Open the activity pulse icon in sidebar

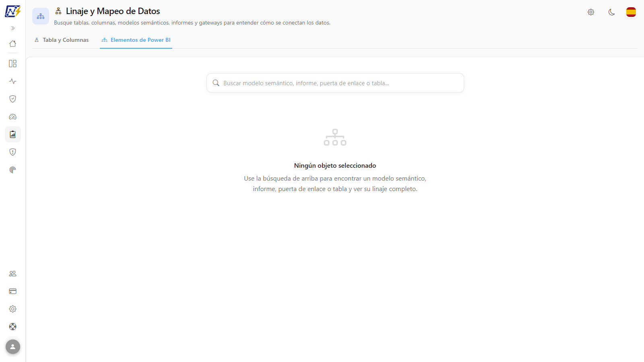tap(13, 81)
